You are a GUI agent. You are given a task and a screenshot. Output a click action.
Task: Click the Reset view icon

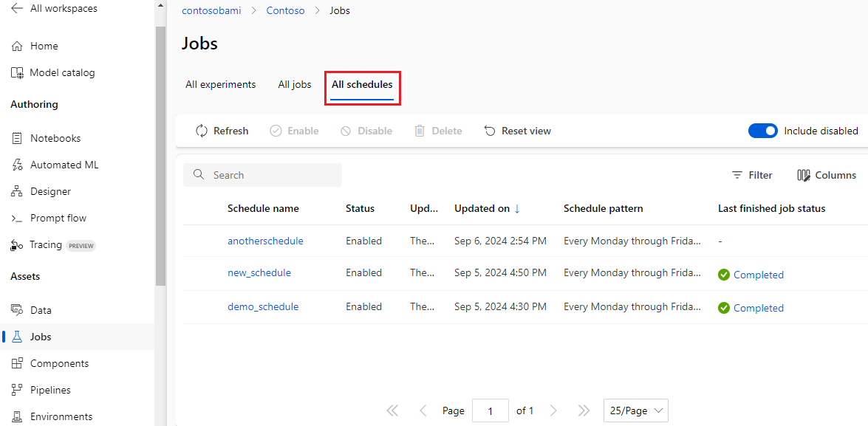[490, 131]
